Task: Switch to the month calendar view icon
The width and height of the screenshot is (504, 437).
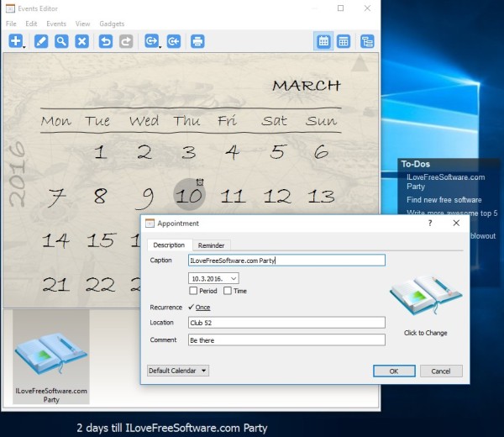Action: click(323, 41)
